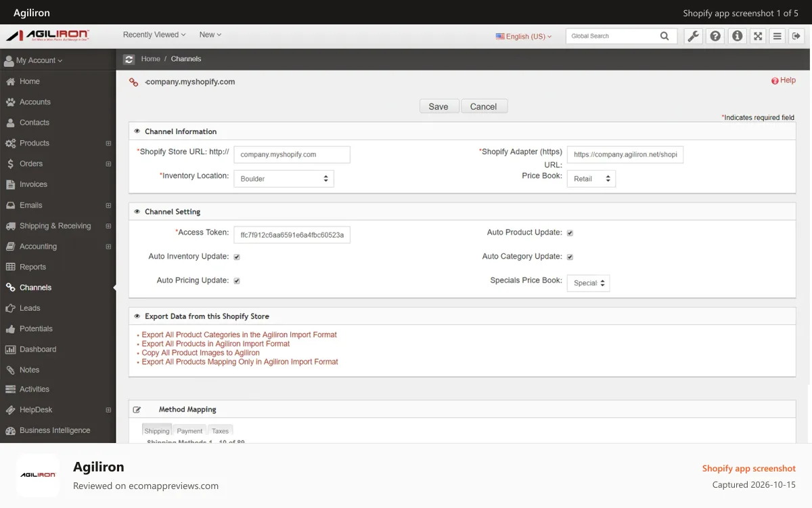The width and height of the screenshot is (812, 508).
Task: Expand the Orders submenu plus icon
Action: [x=108, y=164]
